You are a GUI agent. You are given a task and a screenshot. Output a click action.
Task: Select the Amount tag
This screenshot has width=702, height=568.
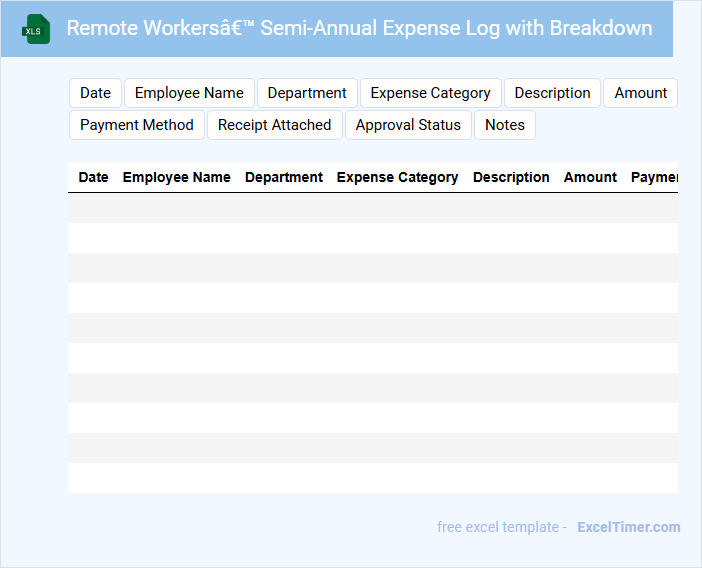pyautogui.click(x=640, y=93)
